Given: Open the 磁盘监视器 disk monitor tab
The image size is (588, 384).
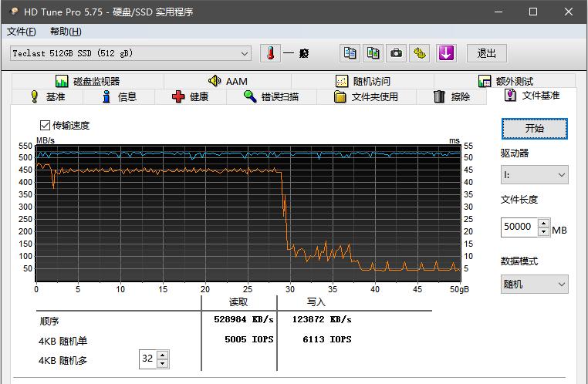Looking at the screenshot, I should point(88,81).
